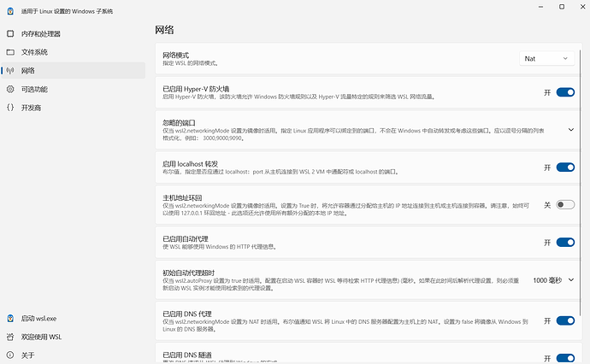The width and height of the screenshot is (590, 364).
Task: Click the penguin icon beside 启动 wsl.exe
Action: (10, 319)
